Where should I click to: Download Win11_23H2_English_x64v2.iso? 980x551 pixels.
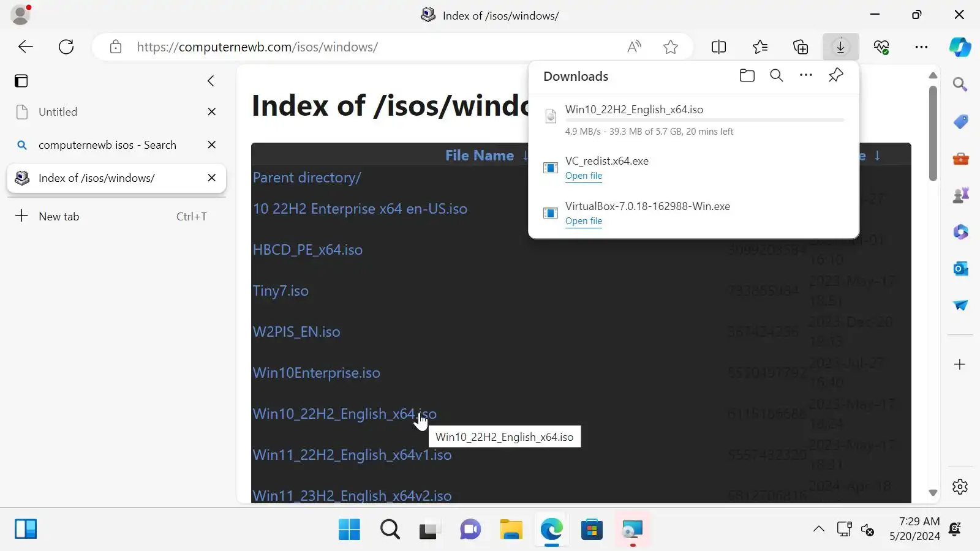(x=352, y=496)
